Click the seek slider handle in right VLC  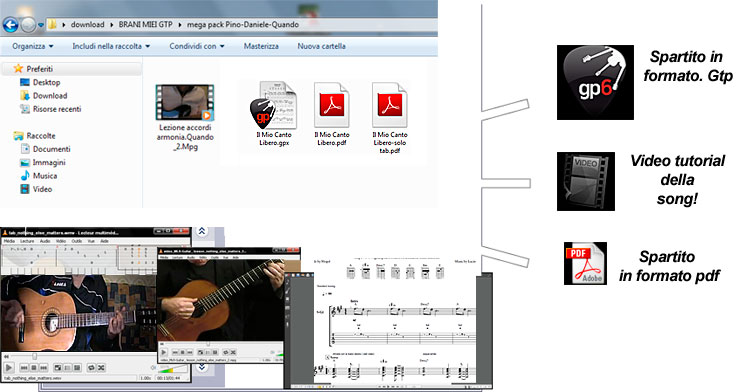coord(208,344)
